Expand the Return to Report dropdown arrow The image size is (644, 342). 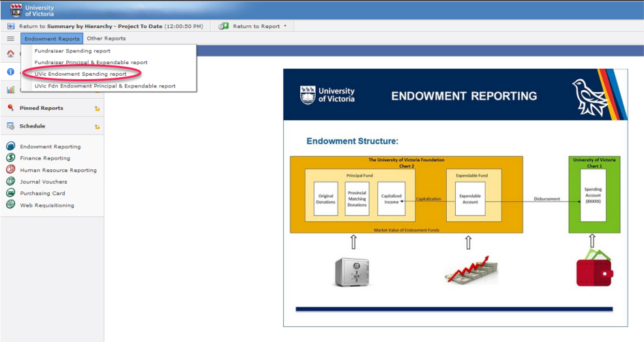285,27
